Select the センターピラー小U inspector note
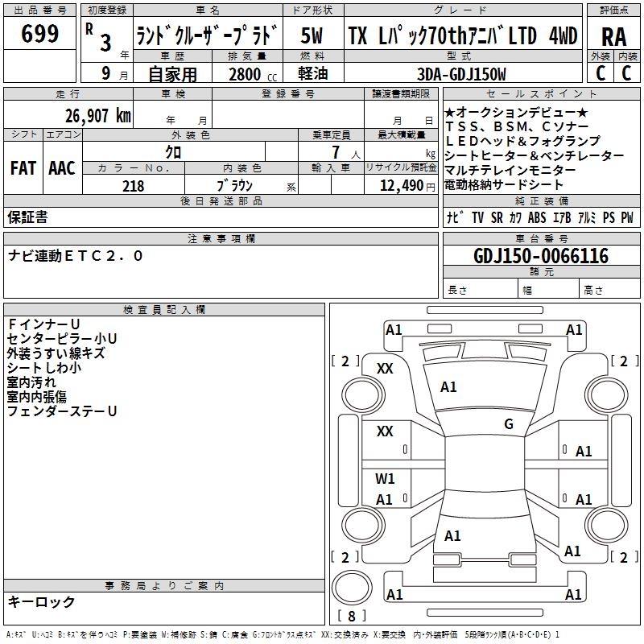 (62, 338)
